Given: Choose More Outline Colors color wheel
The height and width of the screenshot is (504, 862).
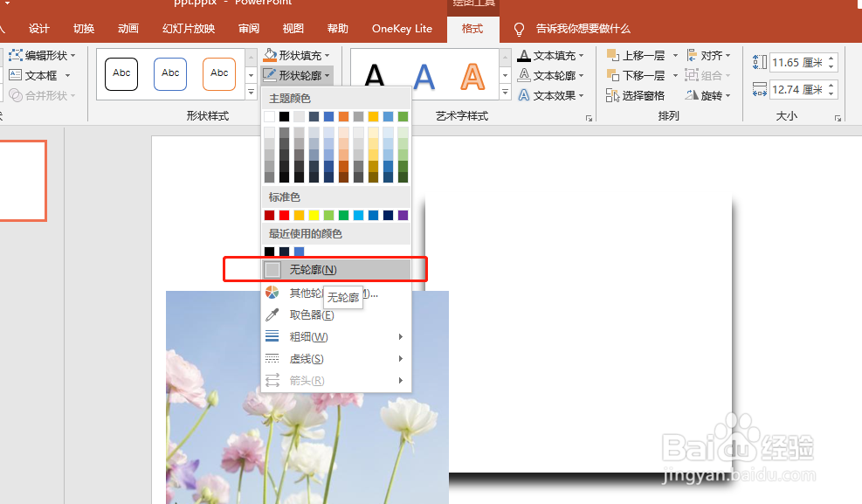Looking at the screenshot, I should pyautogui.click(x=272, y=293).
